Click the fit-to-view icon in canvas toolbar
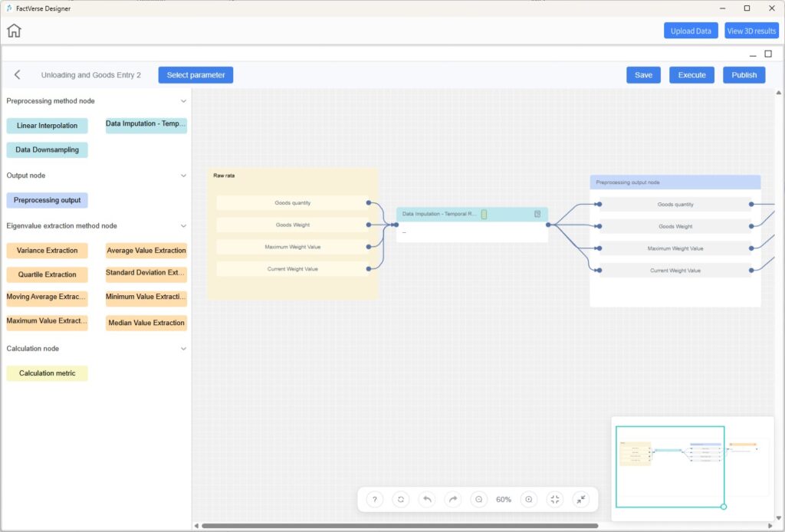 tap(555, 499)
